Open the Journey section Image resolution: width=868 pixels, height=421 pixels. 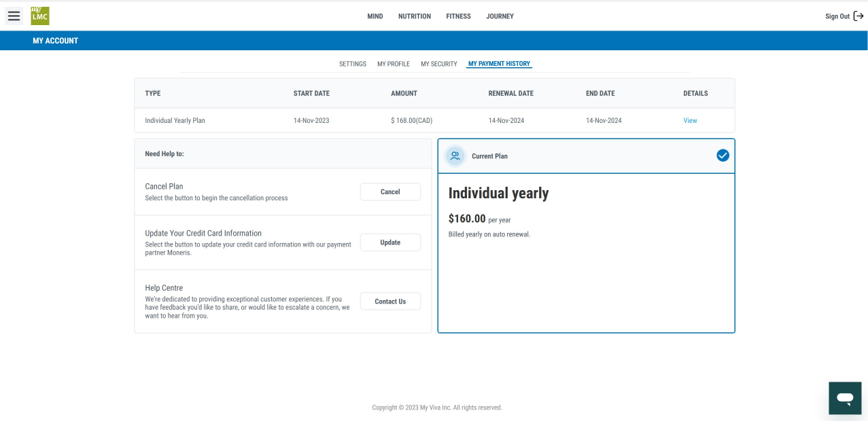[500, 16]
